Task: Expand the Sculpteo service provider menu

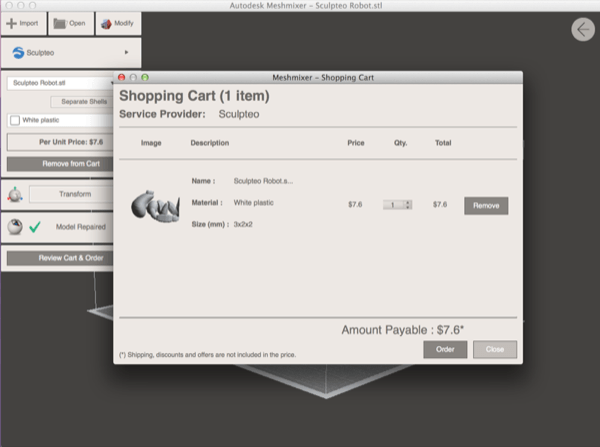Action: point(126,51)
